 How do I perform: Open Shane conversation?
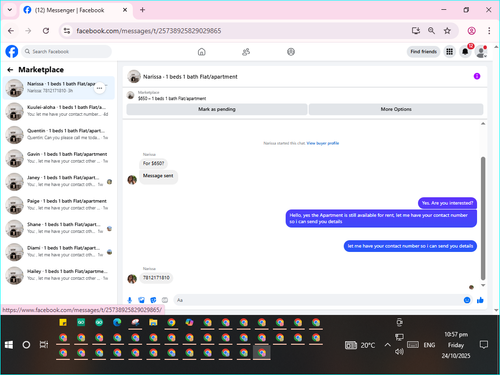pos(59,228)
